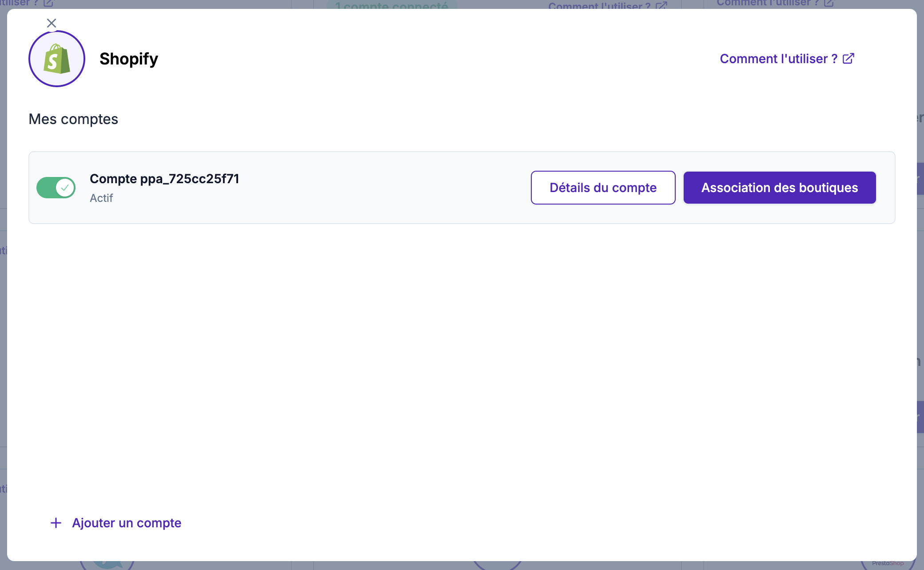924x570 pixels.
Task: Click external-link icon in the top-middle background card
Action: (x=661, y=6)
